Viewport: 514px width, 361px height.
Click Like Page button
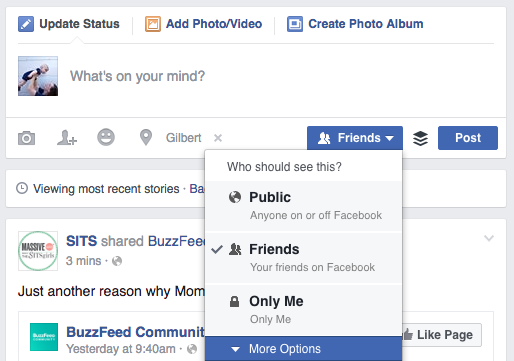pyautogui.click(x=442, y=335)
